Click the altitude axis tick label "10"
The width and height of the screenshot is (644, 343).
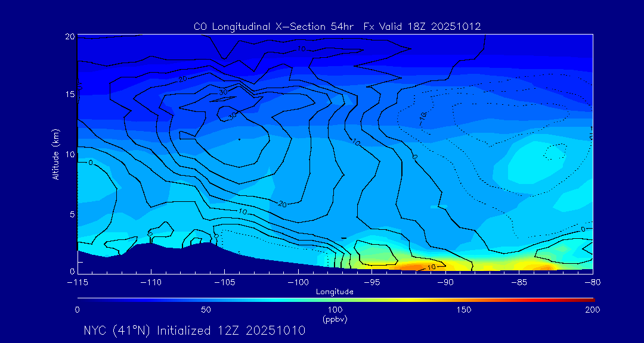click(70, 154)
